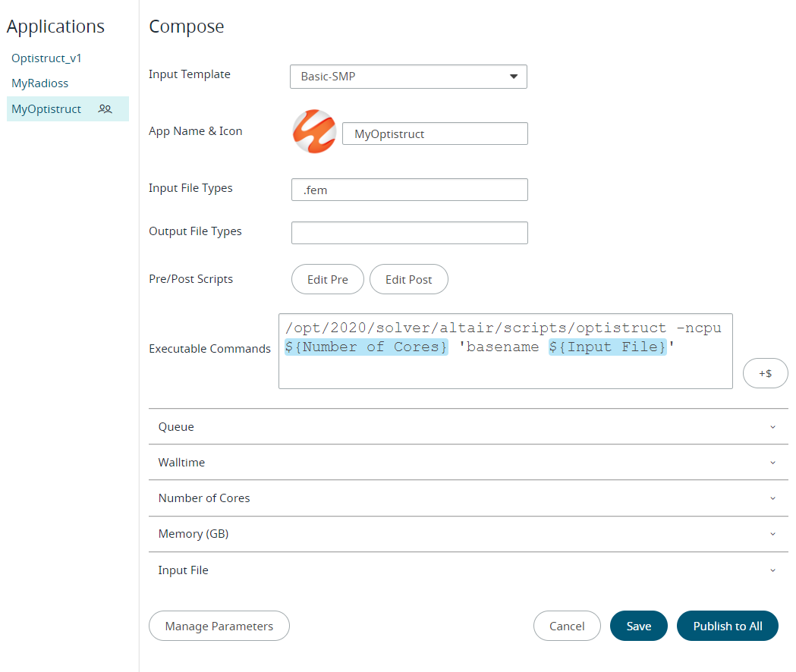Click the MyOptistruct app icon image

pyautogui.click(x=314, y=131)
